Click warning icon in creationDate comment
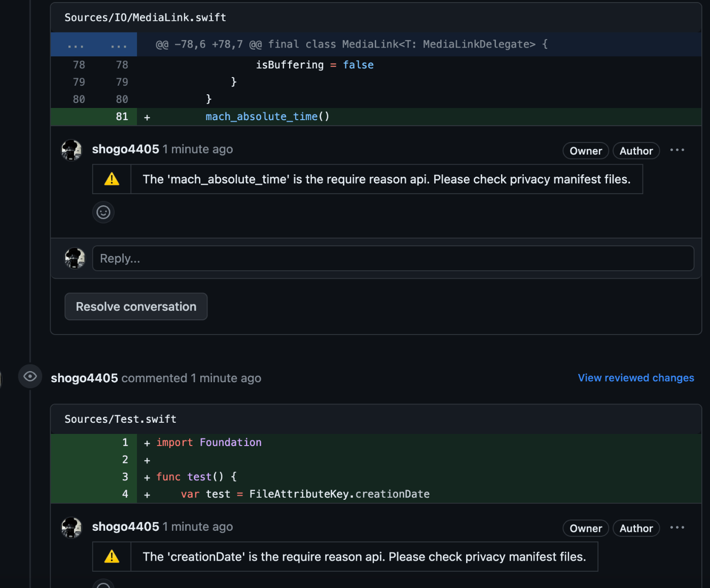The image size is (710, 588). [112, 557]
